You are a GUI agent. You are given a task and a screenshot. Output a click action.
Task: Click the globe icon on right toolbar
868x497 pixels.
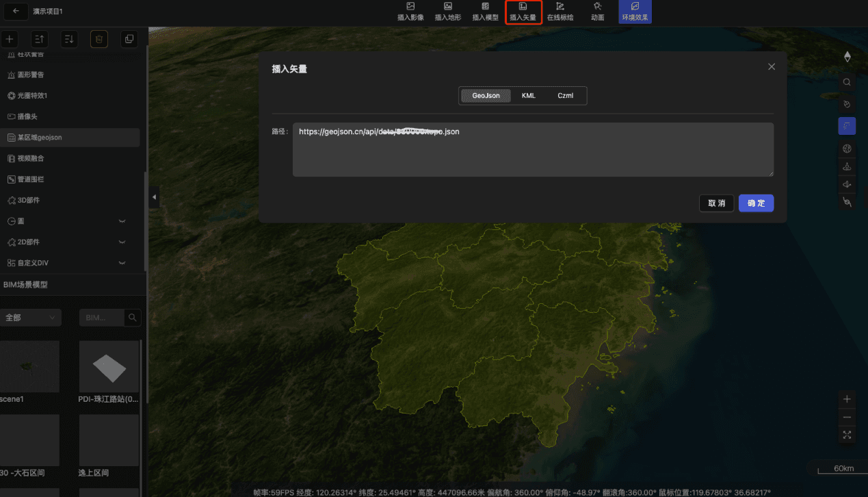[x=847, y=149]
